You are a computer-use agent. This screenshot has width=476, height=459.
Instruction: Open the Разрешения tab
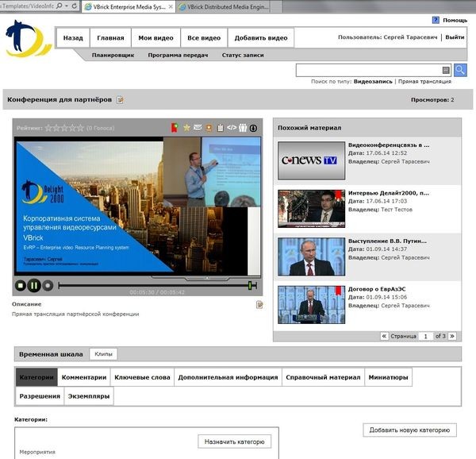pyautogui.click(x=40, y=396)
